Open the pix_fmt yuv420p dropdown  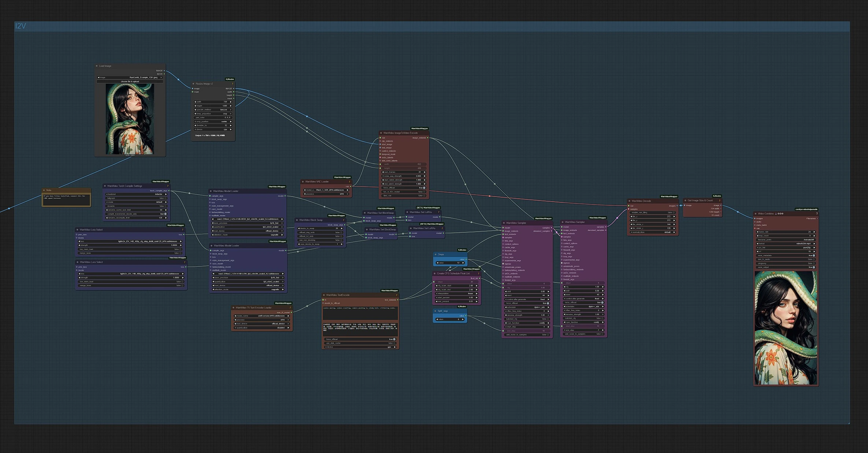pos(786,248)
